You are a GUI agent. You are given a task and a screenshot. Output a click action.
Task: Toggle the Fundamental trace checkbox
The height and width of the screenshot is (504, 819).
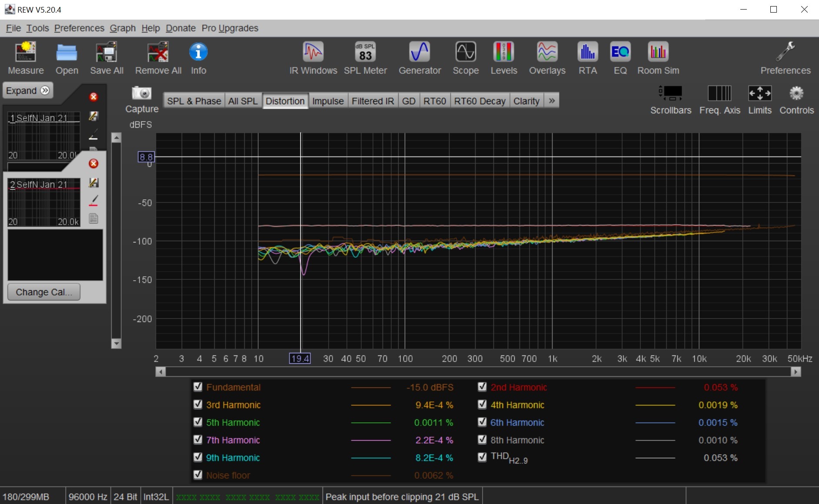pyautogui.click(x=198, y=387)
